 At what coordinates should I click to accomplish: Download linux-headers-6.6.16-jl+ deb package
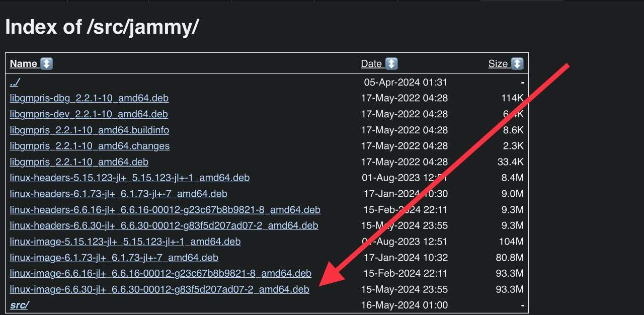point(165,210)
